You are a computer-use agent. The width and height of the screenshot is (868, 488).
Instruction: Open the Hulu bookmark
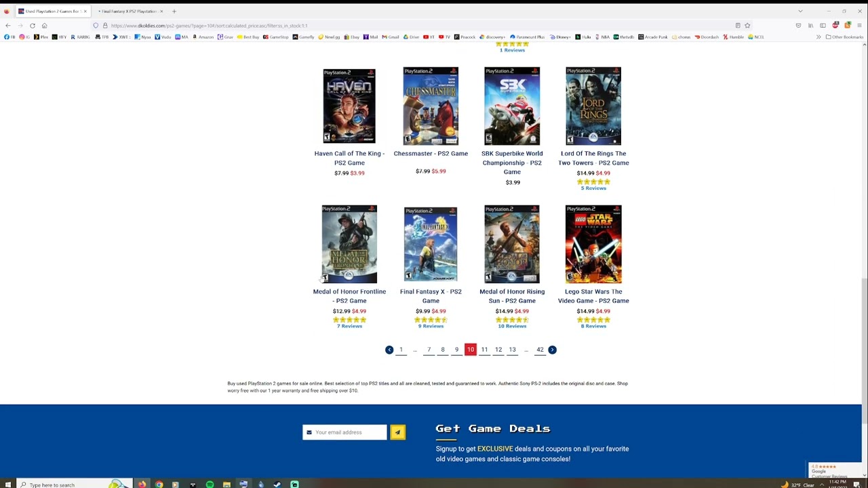point(583,37)
